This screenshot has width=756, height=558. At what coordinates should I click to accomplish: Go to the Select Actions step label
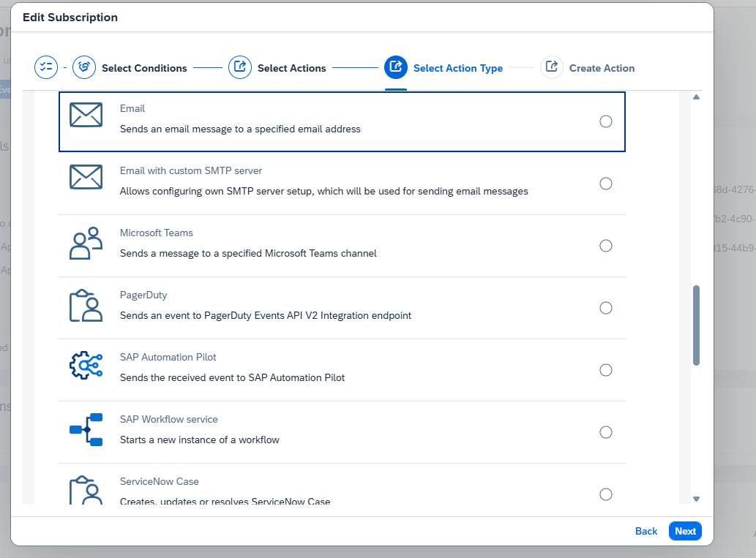click(292, 69)
